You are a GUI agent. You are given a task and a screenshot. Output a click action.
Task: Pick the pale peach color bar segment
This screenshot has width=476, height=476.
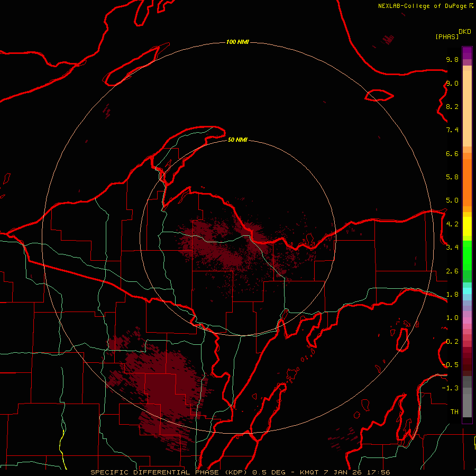pyautogui.click(x=467, y=108)
